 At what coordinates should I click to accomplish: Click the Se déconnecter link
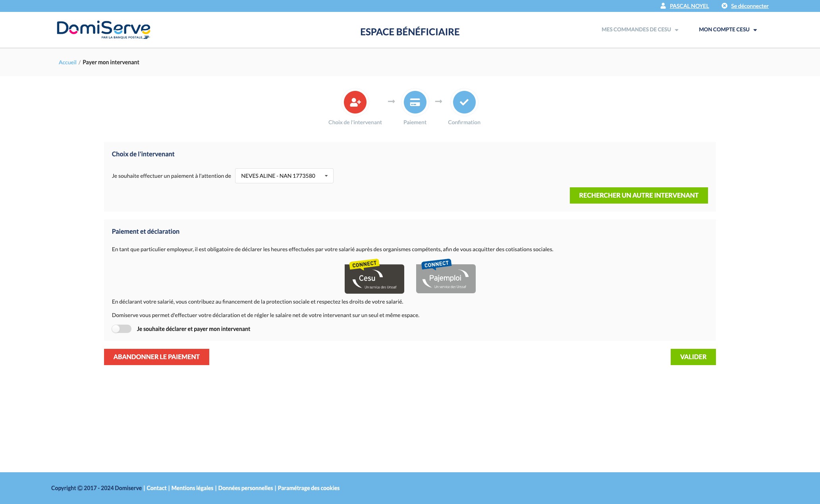[750, 6]
